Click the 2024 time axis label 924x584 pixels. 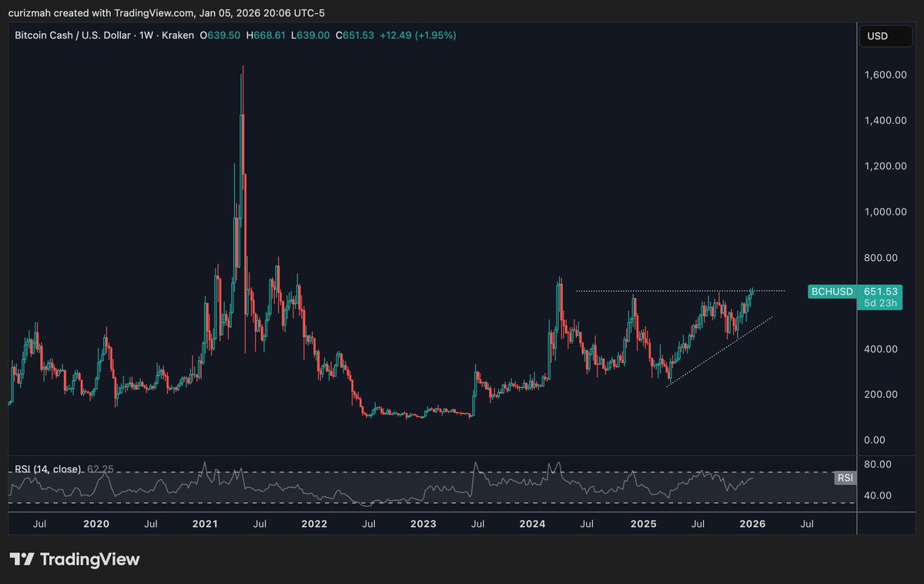pyautogui.click(x=533, y=524)
